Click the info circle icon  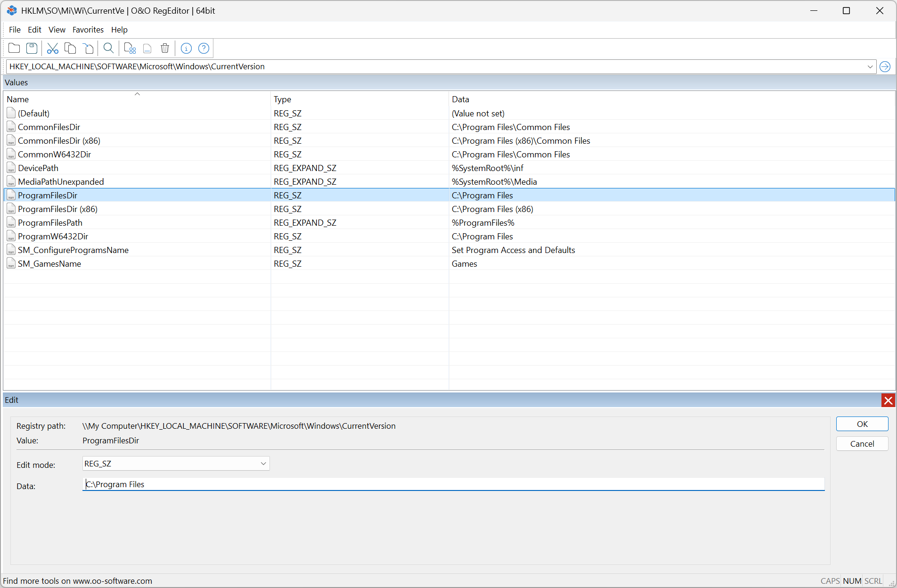tap(186, 48)
